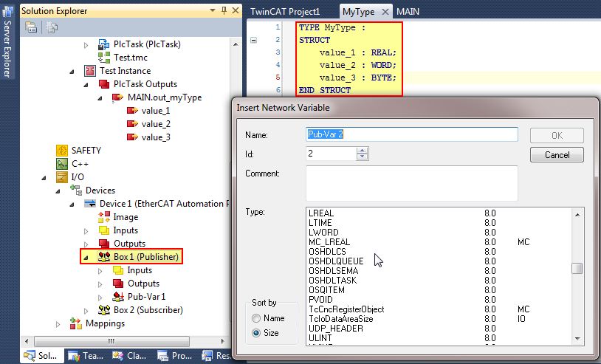Click the Device 1 Outputs red icon
Viewport: 601px width, 364px height.
point(104,244)
